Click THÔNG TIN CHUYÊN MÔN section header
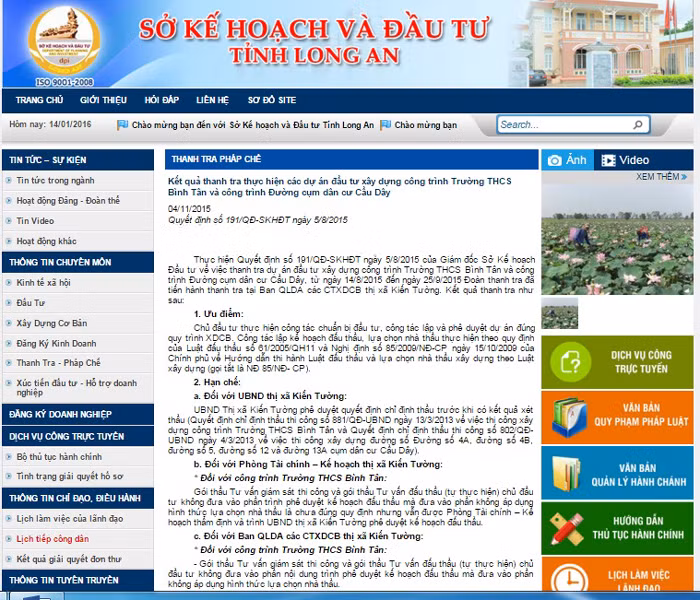Screen dimensions: 700x600 tap(78, 262)
